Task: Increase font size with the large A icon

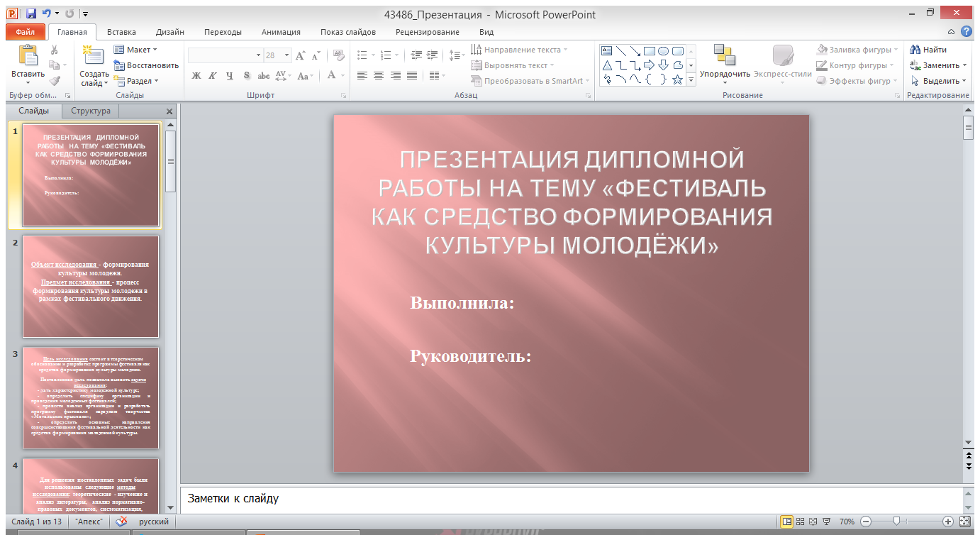Action: coord(301,55)
